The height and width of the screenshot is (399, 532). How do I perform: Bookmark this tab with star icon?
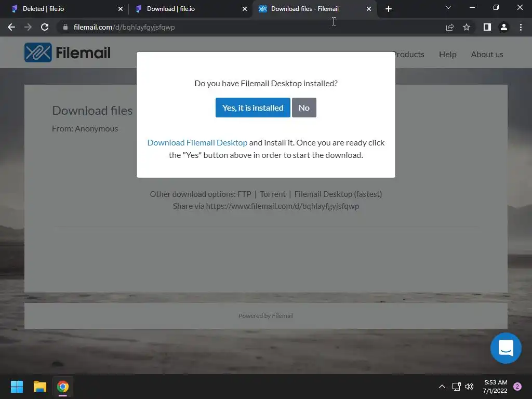467,27
